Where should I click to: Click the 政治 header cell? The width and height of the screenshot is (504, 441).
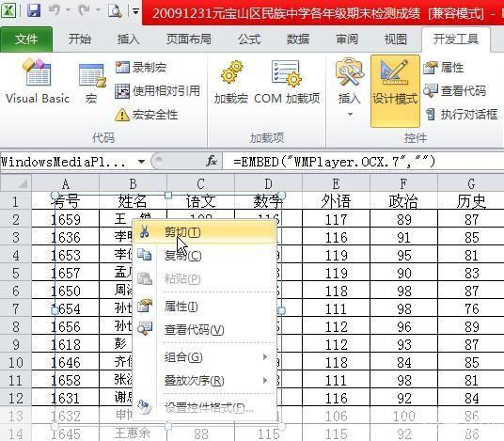(403, 201)
